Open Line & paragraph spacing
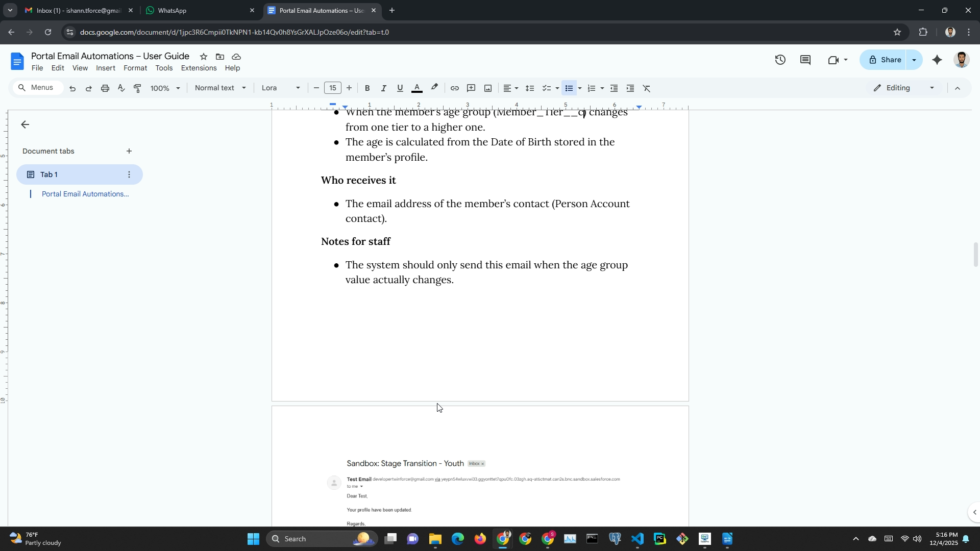Screen dimensions: 980x551 530,88
